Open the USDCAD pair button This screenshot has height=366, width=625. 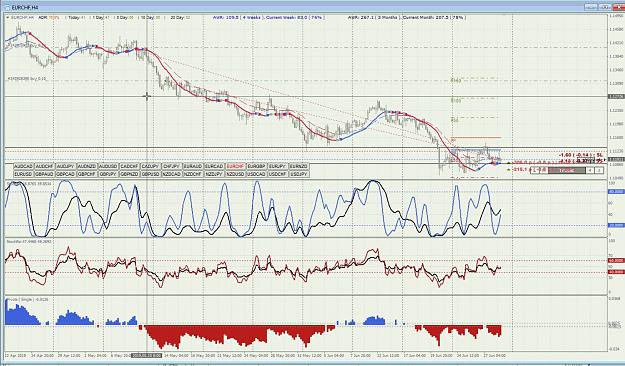pyautogui.click(x=257, y=174)
